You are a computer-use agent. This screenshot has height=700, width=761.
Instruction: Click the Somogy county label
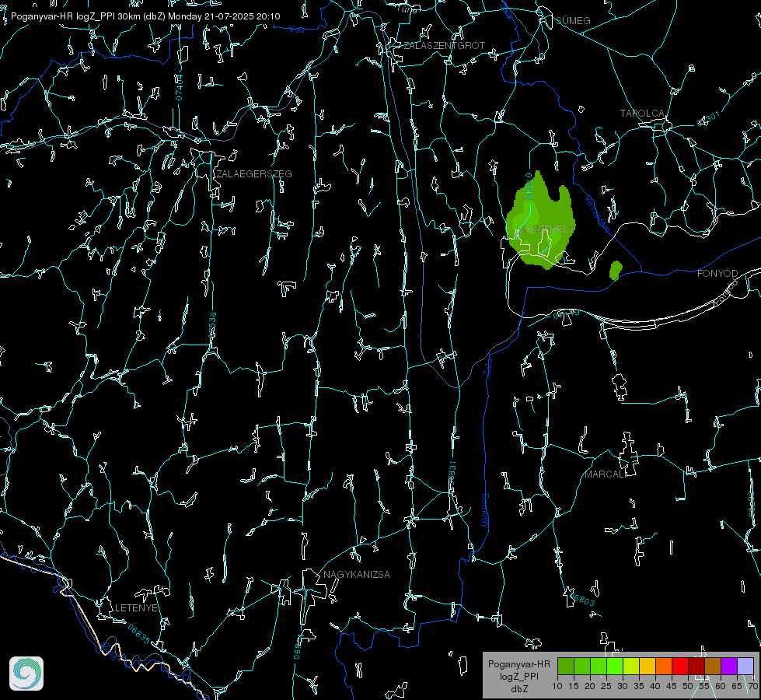484,511
